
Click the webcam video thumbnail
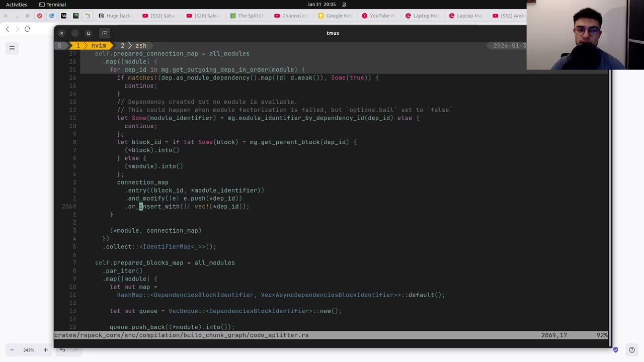[x=585, y=35]
